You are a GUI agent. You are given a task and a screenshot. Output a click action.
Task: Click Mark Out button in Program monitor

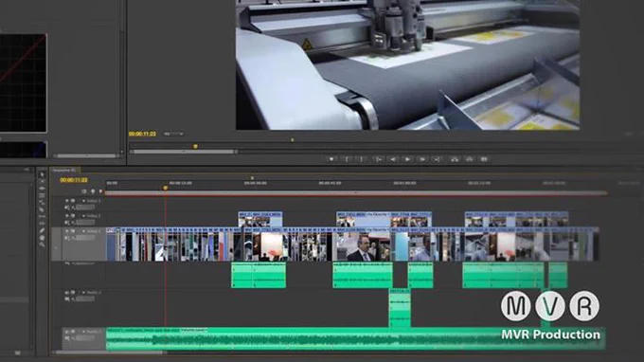click(x=362, y=159)
